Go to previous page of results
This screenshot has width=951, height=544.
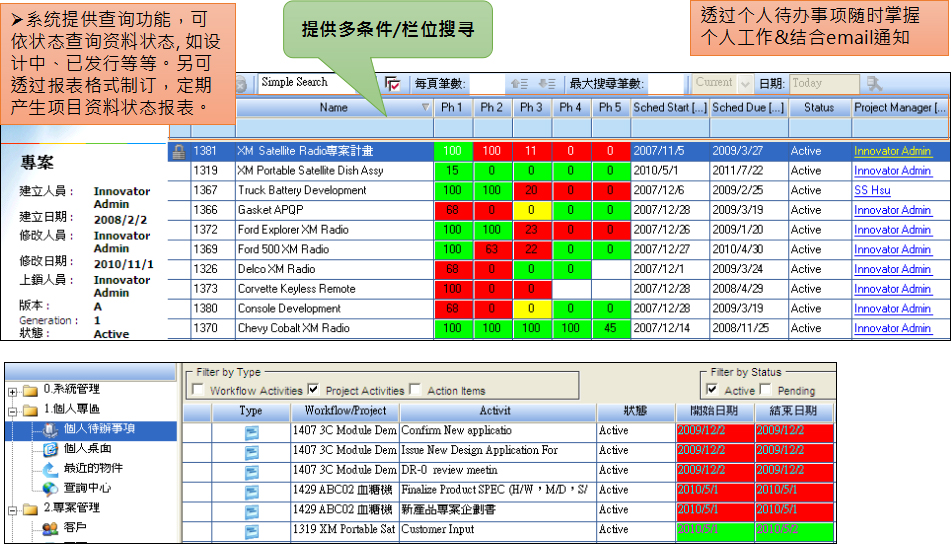coord(519,84)
